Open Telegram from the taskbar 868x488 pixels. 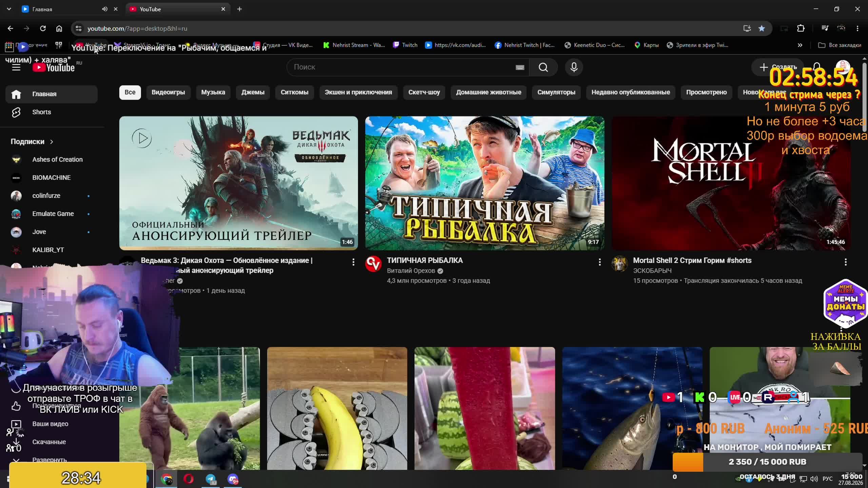[x=211, y=479]
